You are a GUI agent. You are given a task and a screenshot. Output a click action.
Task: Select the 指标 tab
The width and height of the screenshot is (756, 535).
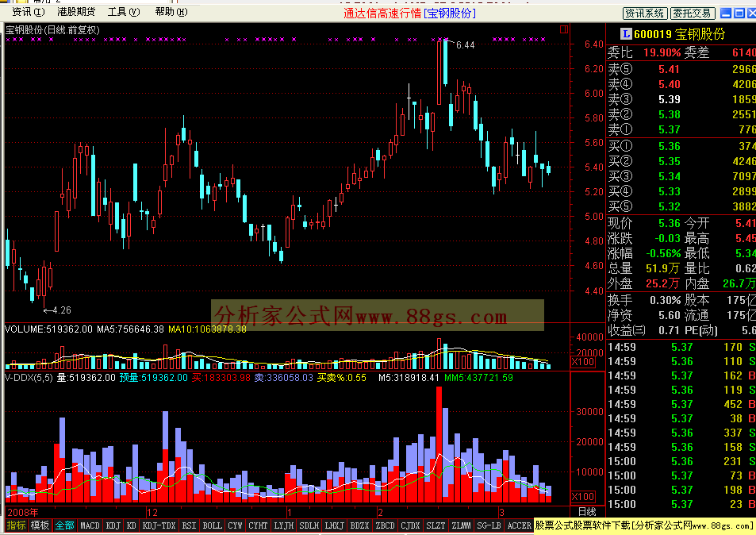[16, 525]
